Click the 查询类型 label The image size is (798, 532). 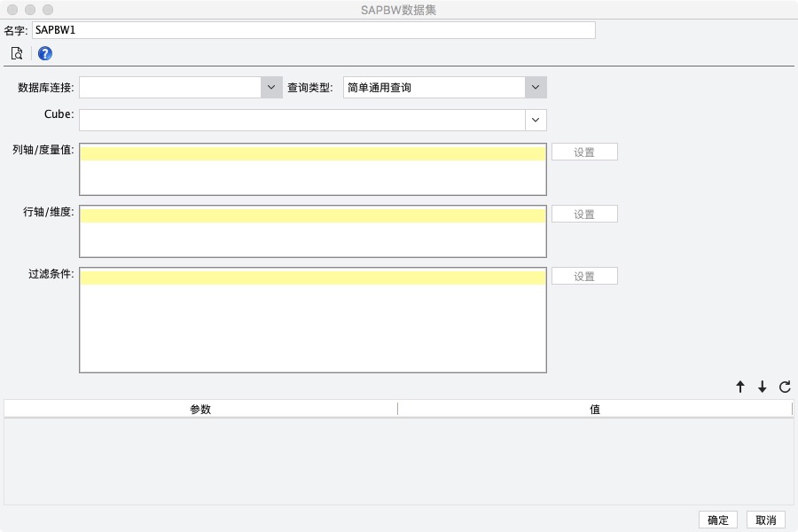310,88
